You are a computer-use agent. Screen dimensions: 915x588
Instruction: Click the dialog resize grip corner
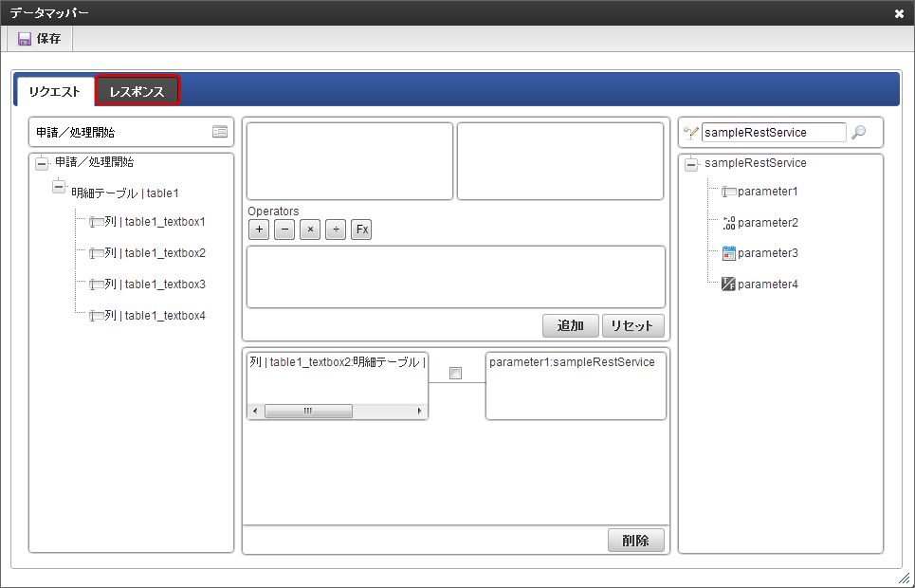[x=904, y=577]
